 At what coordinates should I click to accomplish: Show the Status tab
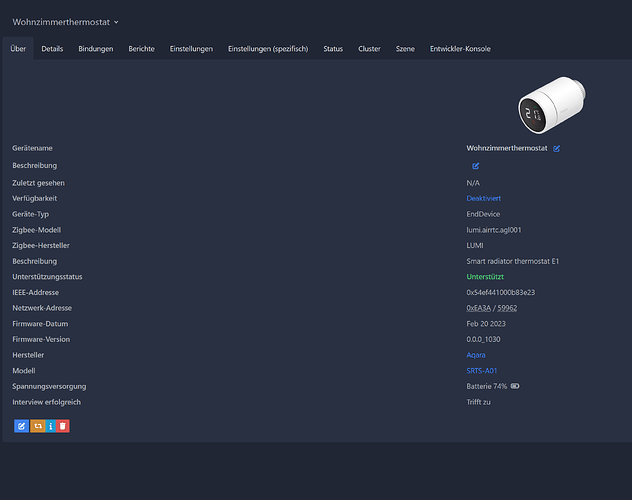333,49
